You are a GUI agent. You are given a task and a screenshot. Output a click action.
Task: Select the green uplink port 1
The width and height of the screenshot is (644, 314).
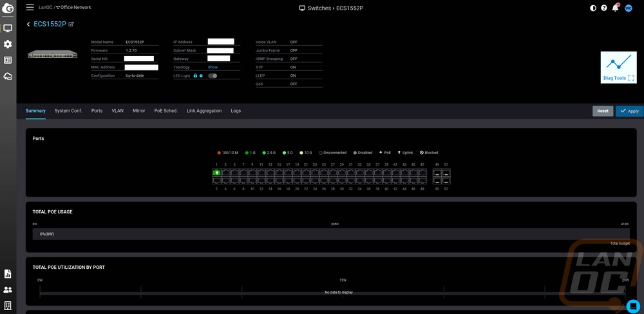pos(216,173)
